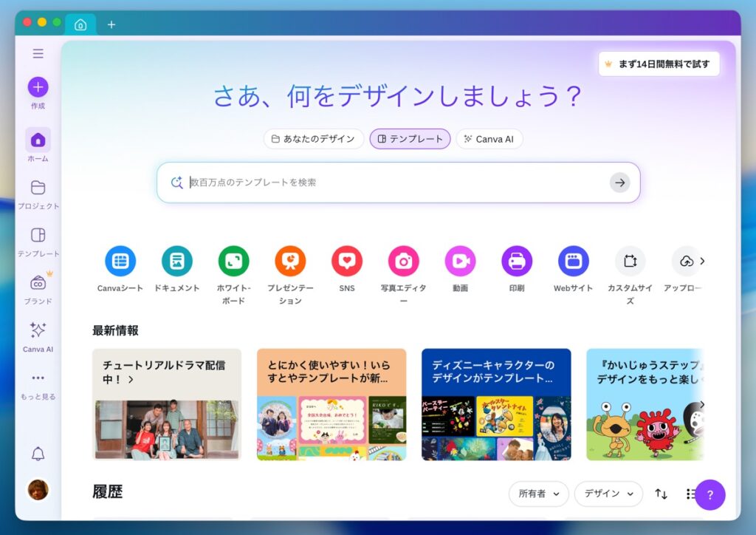Toggle the sidebar hamburger menu
The height and width of the screenshot is (535, 756).
(38, 53)
